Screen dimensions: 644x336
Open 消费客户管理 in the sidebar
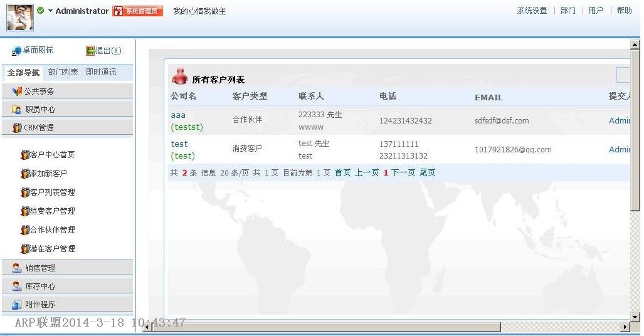(x=52, y=211)
